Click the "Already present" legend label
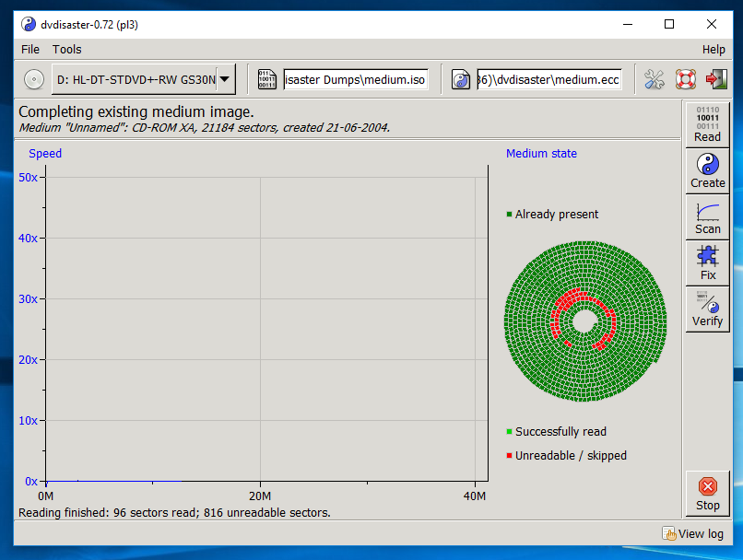The height and width of the screenshot is (560, 743). point(557,215)
